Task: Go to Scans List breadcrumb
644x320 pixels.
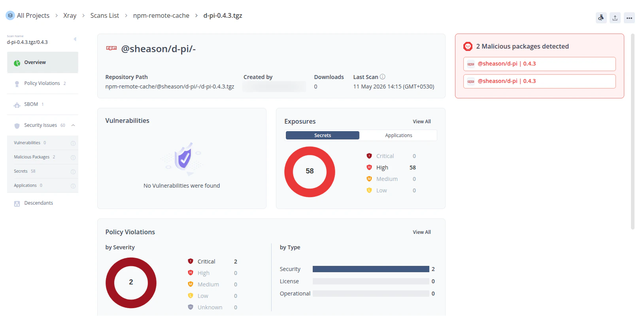Action: coord(105,15)
